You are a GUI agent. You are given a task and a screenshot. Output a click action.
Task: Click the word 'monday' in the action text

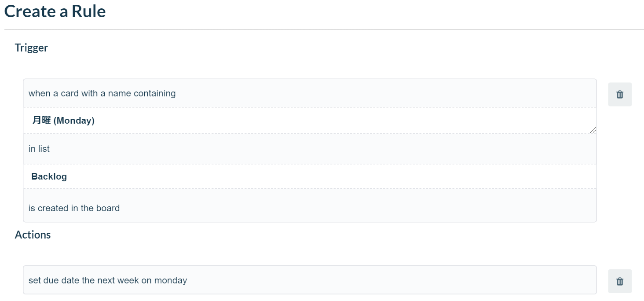coord(171,280)
